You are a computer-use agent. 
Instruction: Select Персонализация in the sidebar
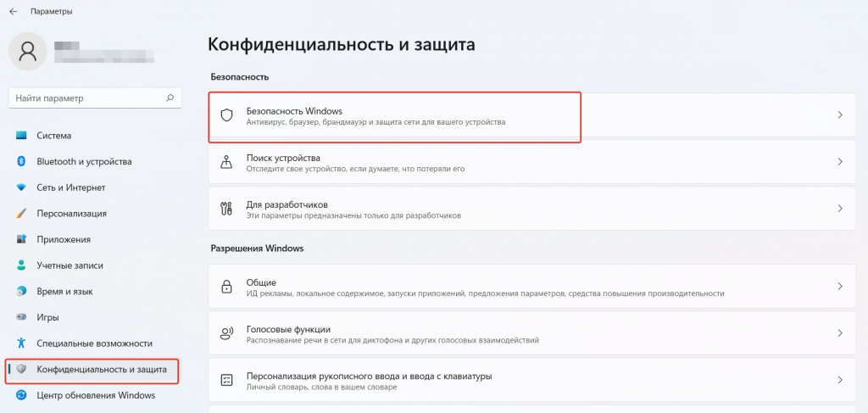click(93, 214)
